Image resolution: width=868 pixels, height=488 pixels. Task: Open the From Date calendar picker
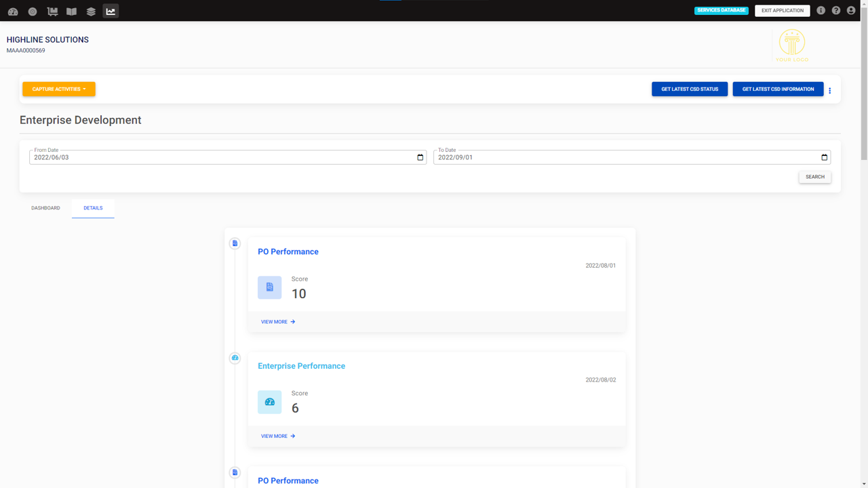click(x=420, y=157)
